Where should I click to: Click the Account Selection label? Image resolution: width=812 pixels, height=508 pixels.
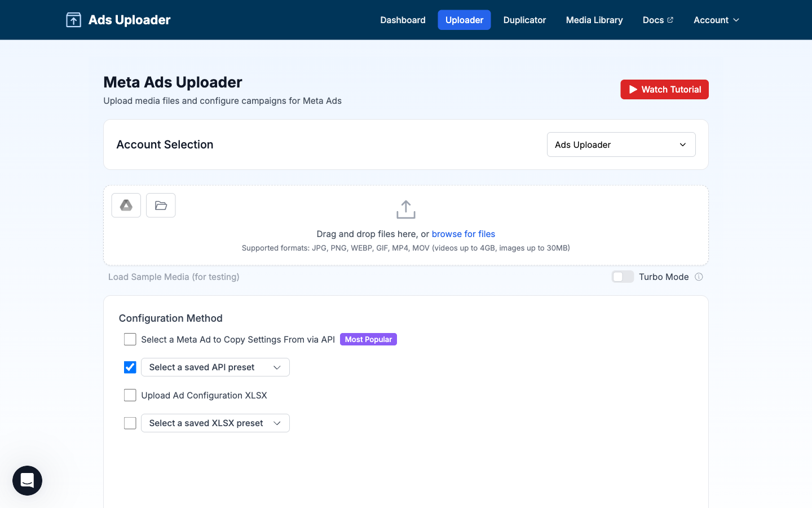(x=165, y=144)
